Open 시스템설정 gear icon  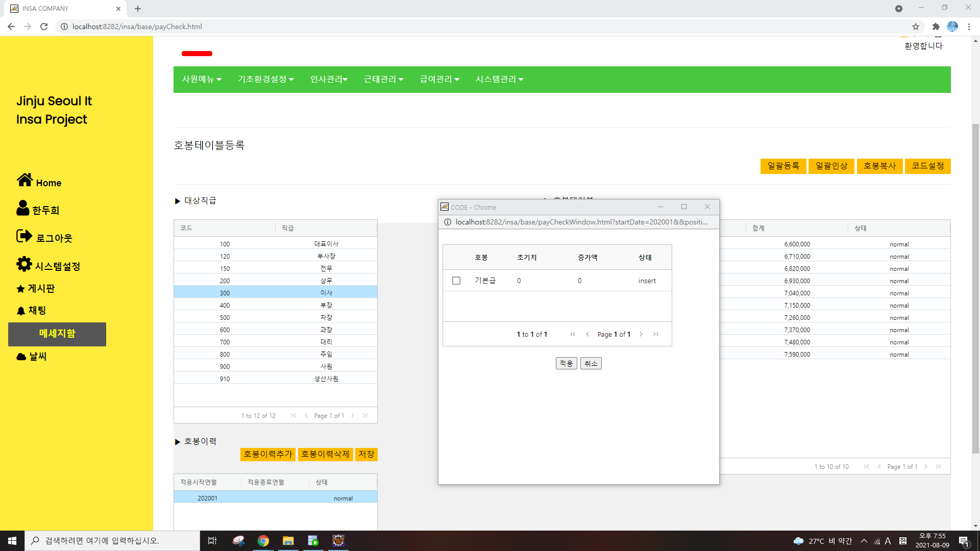click(x=24, y=264)
